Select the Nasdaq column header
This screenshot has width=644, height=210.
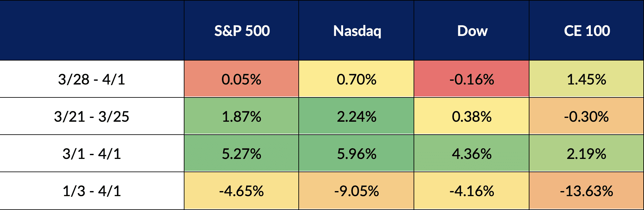tap(357, 31)
